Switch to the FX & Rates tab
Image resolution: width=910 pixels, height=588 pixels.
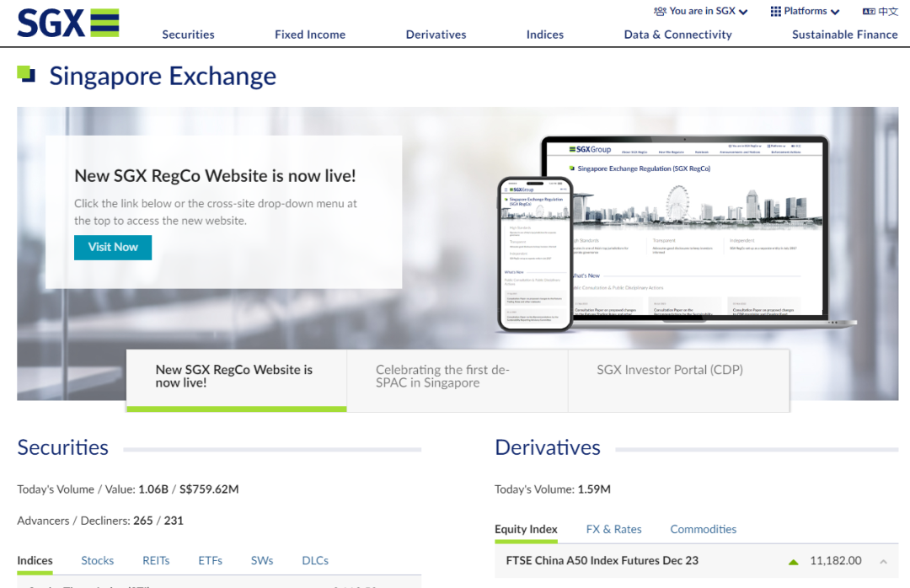point(614,529)
